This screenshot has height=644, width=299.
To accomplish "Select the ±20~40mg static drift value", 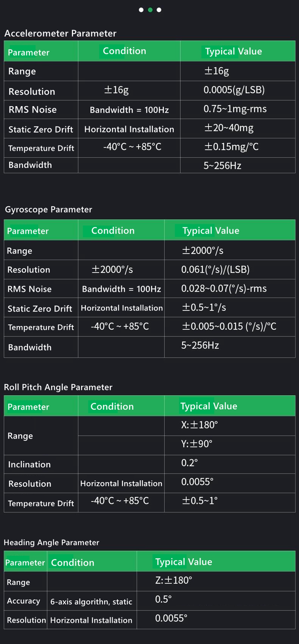I will 229,128.
